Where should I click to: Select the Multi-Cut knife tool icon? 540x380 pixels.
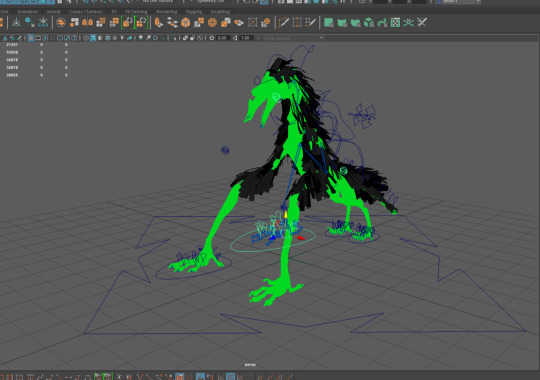(283, 23)
